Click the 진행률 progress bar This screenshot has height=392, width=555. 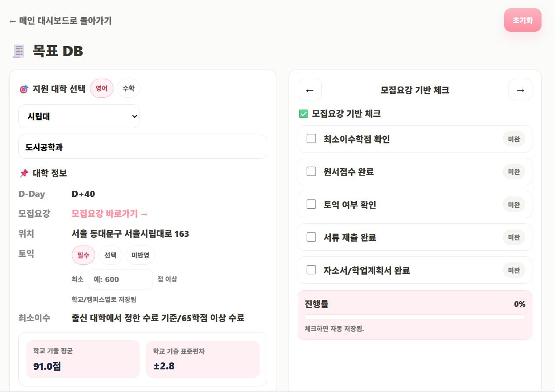(x=415, y=317)
